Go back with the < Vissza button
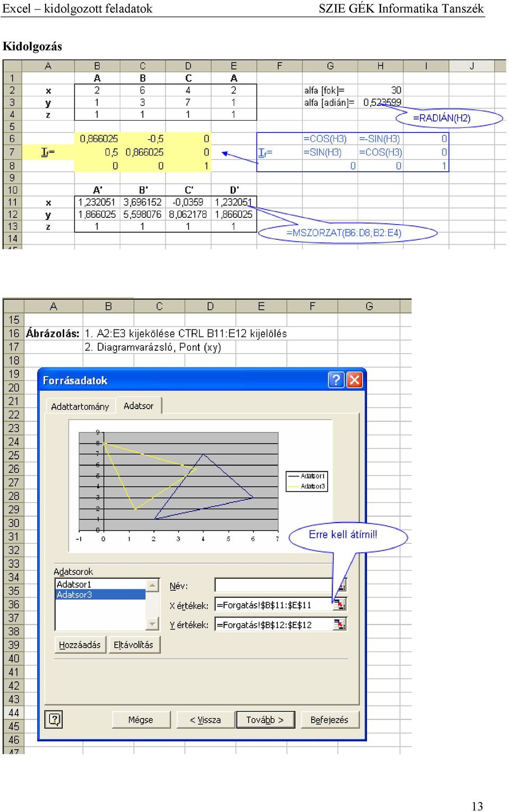Image resolution: width=510 pixels, height=812 pixels. pos(206,720)
